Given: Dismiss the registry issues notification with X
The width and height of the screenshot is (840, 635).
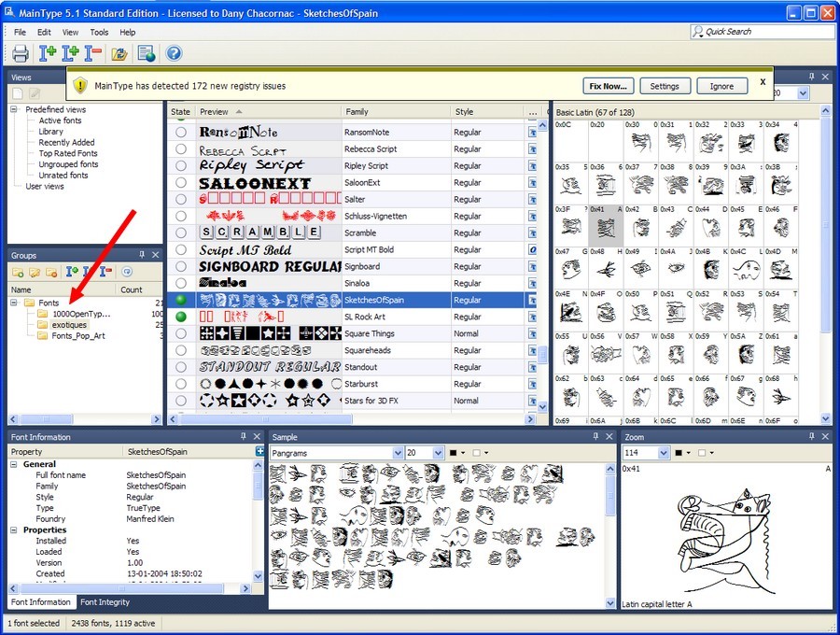Looking at the screenshot, I should [x=763, y=82].
